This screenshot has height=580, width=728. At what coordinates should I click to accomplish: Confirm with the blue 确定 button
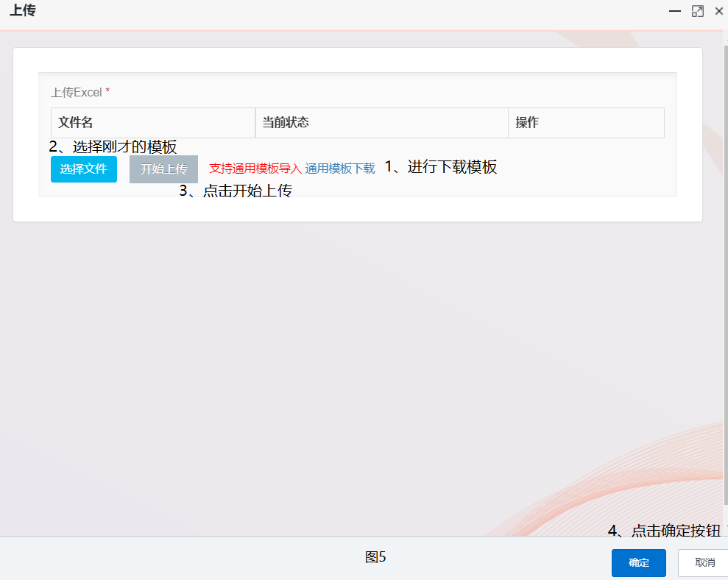638,563
